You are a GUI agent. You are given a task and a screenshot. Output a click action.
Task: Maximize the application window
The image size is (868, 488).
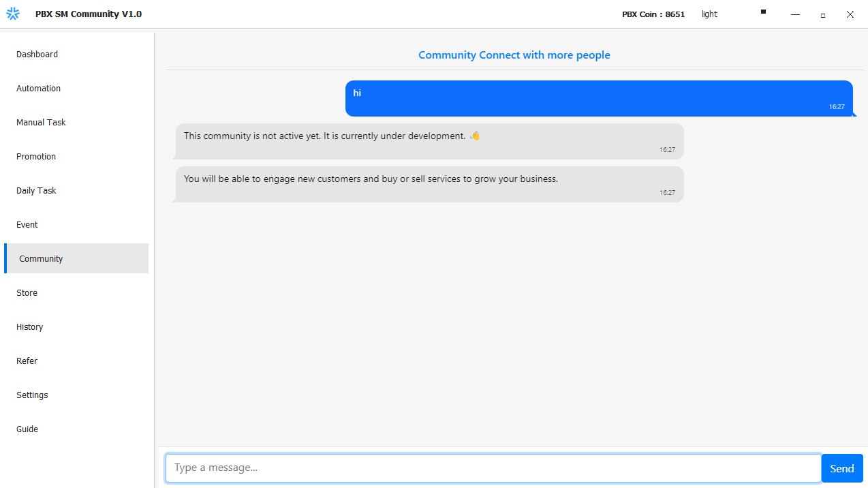[823, 14]
